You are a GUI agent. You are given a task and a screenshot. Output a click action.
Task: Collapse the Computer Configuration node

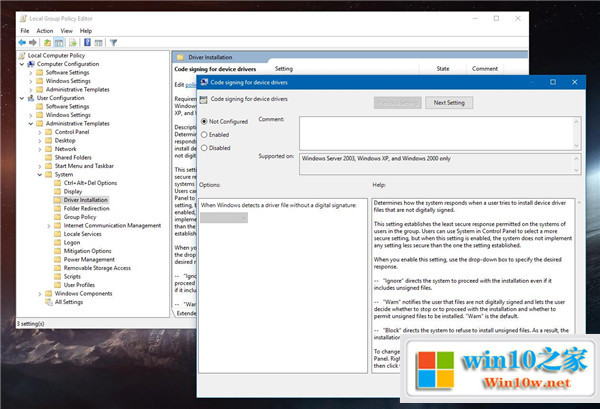point(22,64)
